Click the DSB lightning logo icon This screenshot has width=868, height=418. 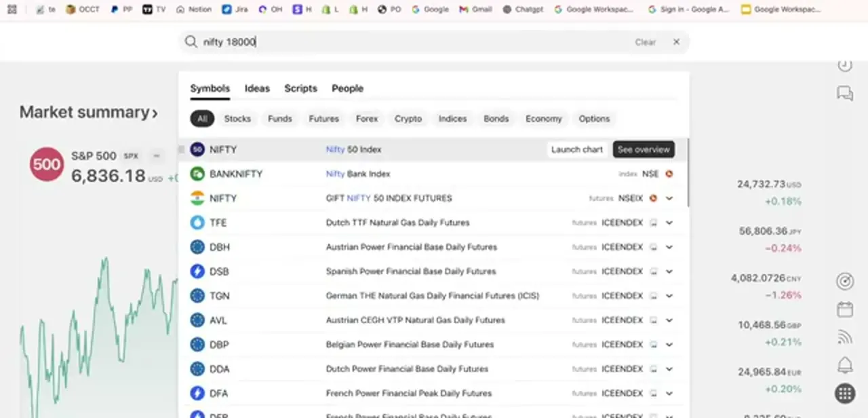tap(197, 271)
